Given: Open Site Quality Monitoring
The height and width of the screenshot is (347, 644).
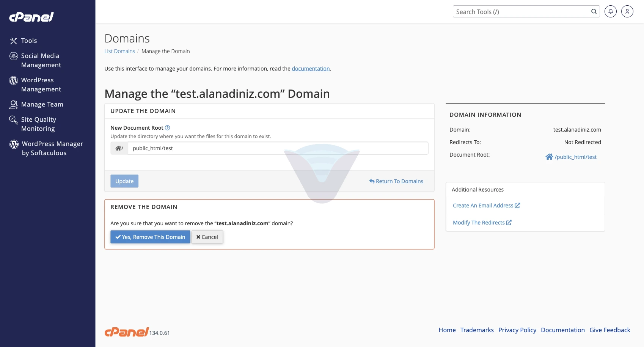Looking at the screenshot, I should click(x=38, y=124).
